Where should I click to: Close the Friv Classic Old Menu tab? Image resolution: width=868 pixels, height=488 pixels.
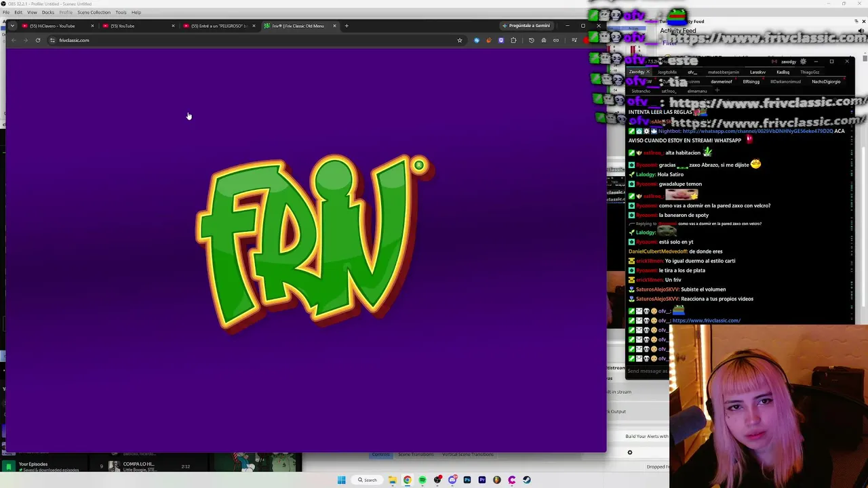tap(334, 26)
